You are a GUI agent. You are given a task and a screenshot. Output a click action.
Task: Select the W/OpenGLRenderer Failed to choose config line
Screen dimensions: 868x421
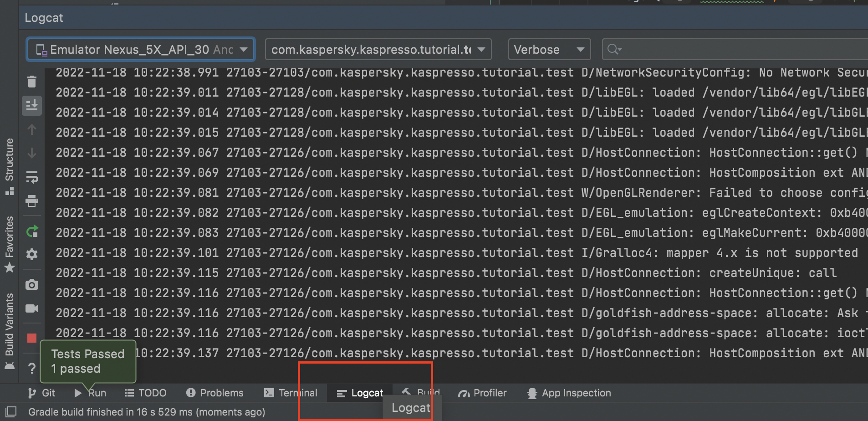(x=461, y=193)
